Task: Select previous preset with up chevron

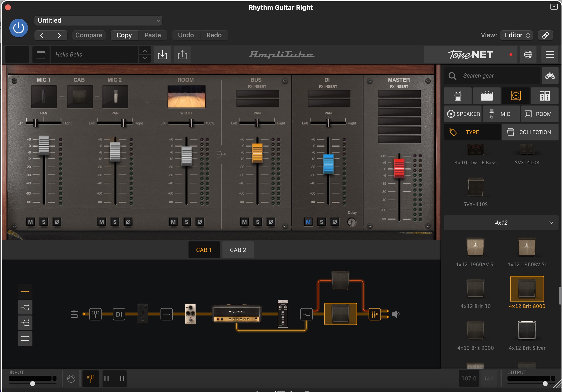Action: coord(145,51)
